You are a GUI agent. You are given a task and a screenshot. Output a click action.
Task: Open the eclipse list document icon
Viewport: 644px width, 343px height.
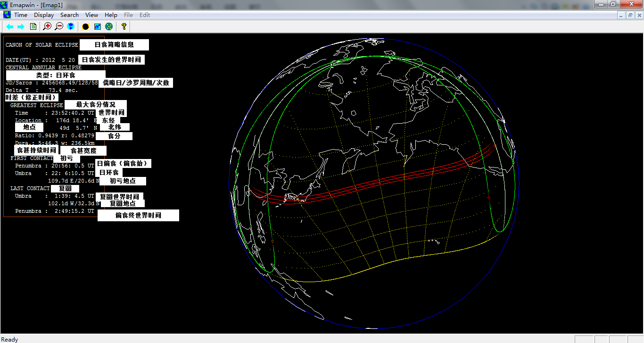coord(33,26)
